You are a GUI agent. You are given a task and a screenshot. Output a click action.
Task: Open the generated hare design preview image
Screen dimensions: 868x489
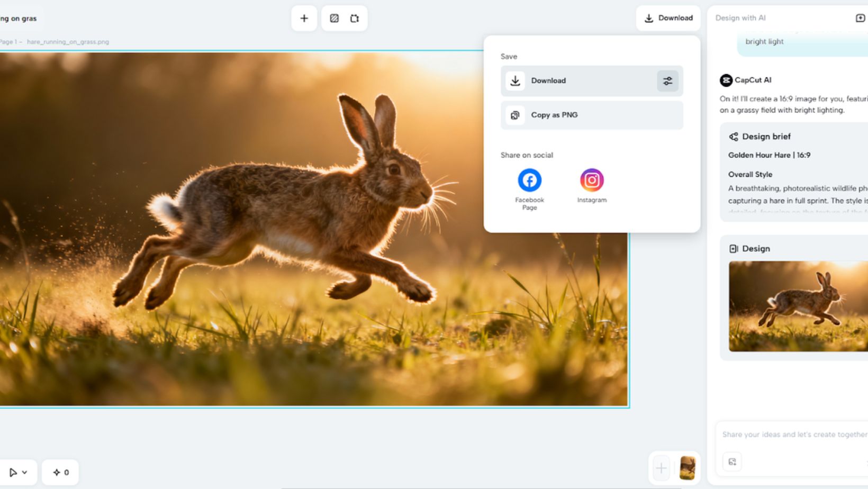(x=798, y=306)
